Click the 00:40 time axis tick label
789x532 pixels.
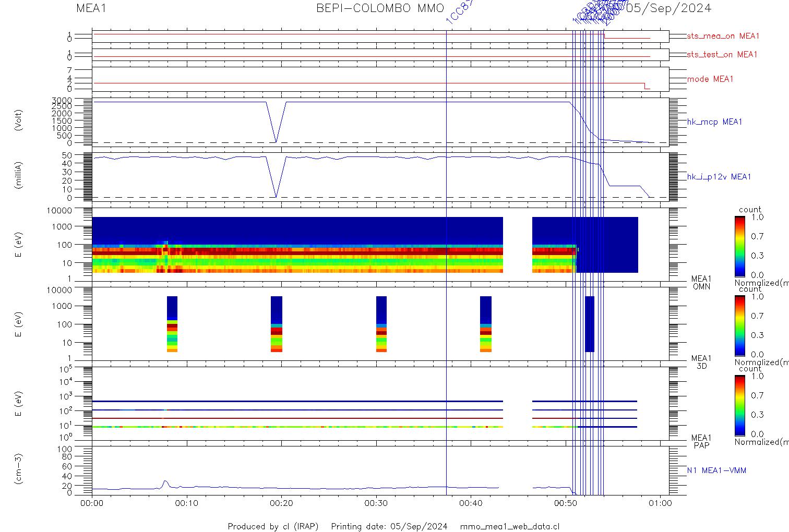[471, 504]
